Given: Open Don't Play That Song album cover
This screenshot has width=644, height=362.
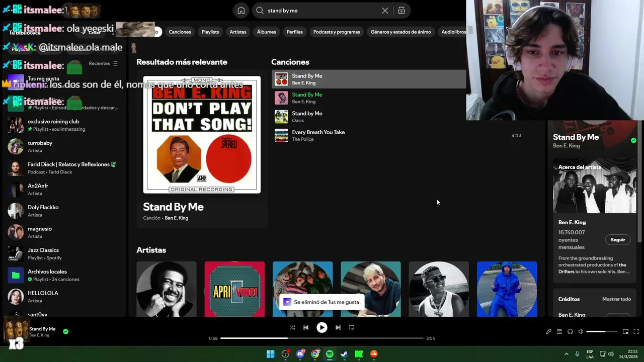Looking at the screenshot, I should [202, 135].
